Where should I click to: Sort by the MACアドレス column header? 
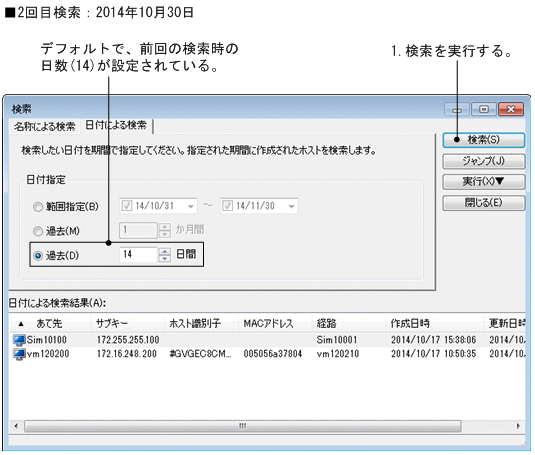point(275,323)
